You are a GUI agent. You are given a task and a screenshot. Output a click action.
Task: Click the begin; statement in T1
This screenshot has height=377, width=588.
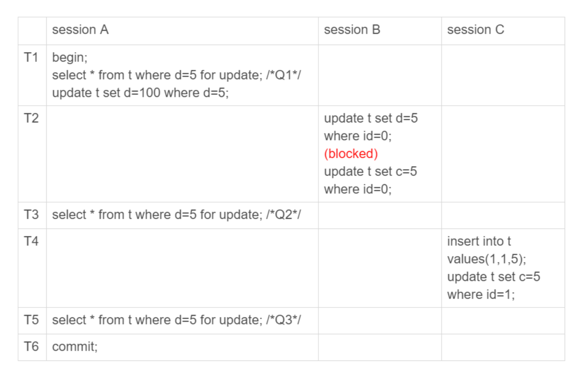point(70,57)
